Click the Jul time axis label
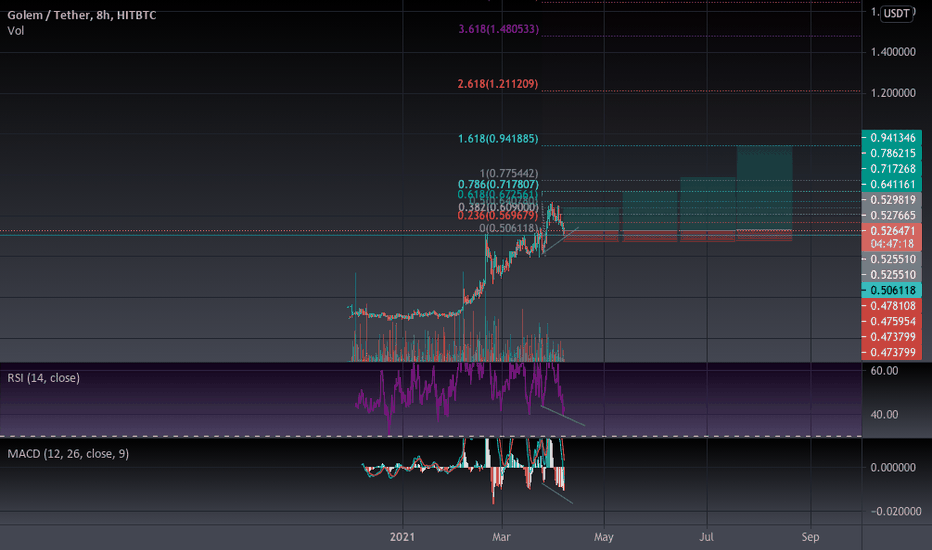Image resolution: width=932 pixels, height=550 pixels. click(x=706, y=537)
